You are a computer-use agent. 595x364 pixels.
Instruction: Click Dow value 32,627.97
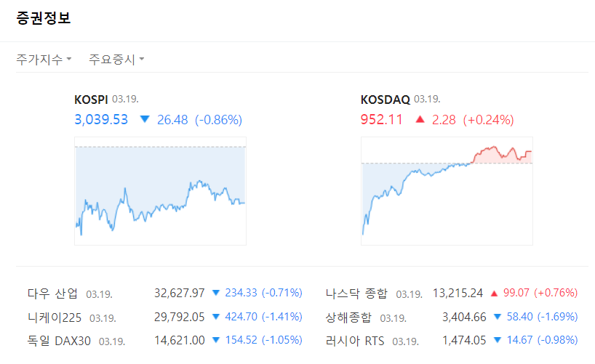179,293
